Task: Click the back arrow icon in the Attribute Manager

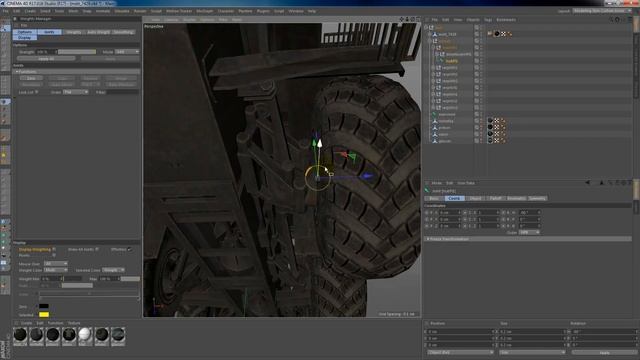Action: tap(588, 183)
